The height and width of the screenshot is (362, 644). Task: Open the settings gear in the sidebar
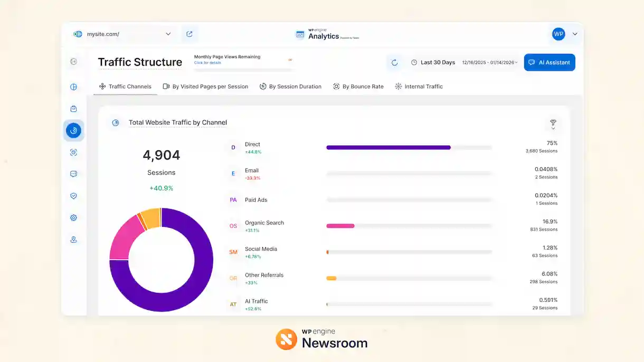click(x=73, y=217)
